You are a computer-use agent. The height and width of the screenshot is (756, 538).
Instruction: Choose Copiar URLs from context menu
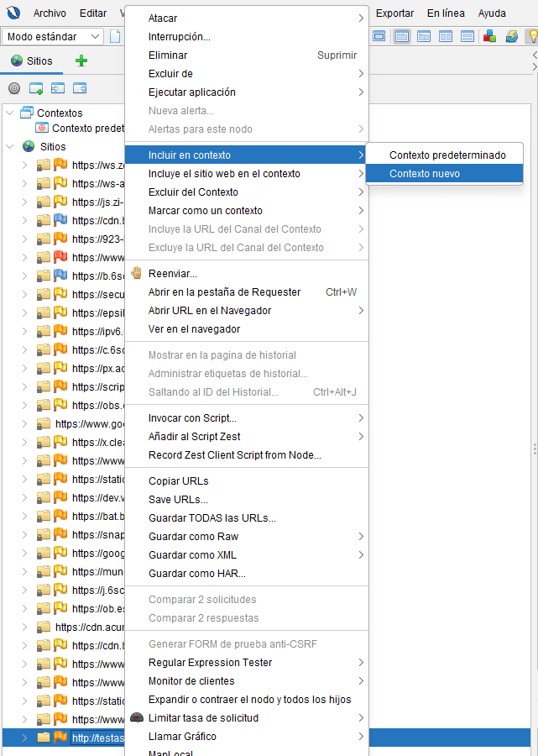click(178, 481)
